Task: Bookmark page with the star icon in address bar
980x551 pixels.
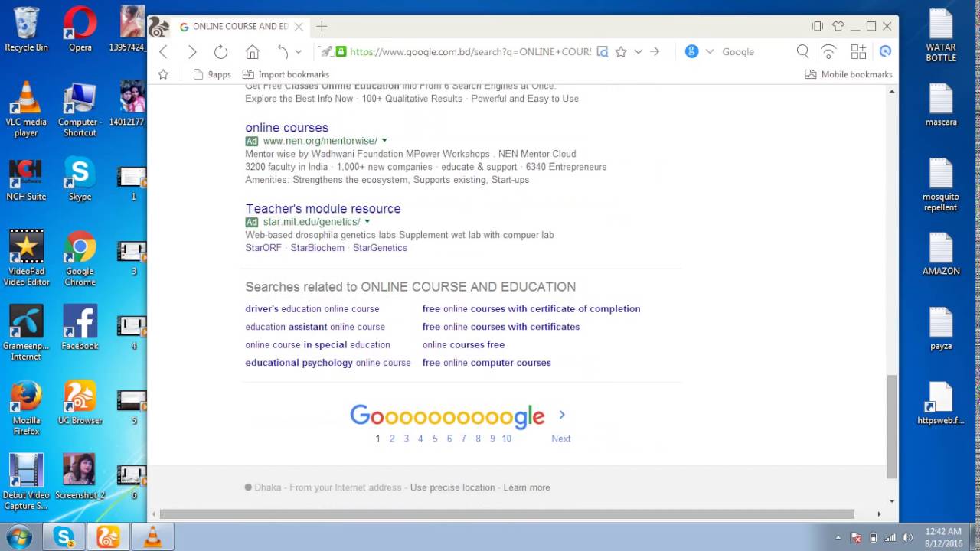Action: click(x=621, y=51)
